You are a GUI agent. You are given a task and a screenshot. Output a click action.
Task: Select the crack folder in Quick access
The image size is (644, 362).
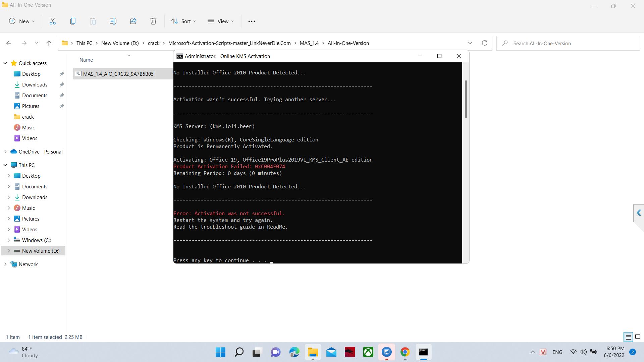28,117
